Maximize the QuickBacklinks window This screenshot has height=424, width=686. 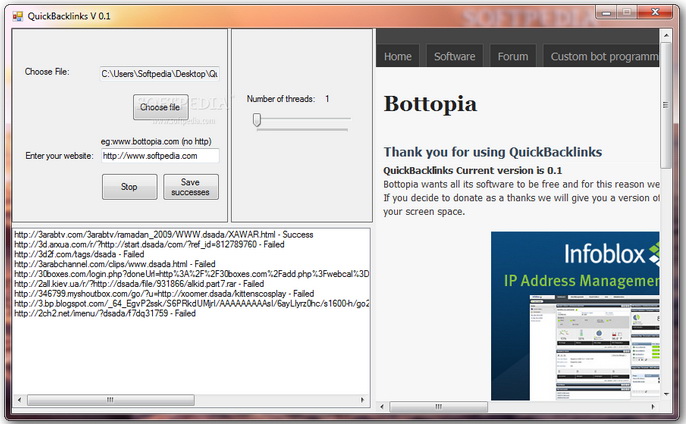pos(627,13)
